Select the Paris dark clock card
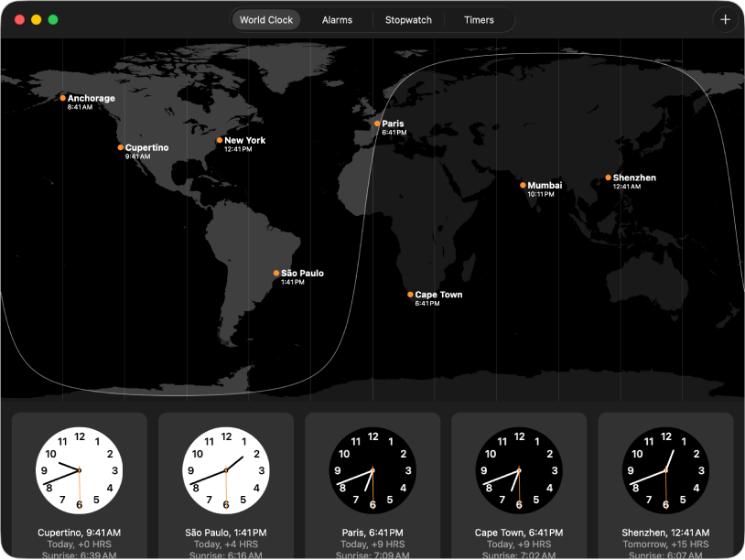Image resolution: width=745 pixels, height=560 pixels. coord(372,486)
